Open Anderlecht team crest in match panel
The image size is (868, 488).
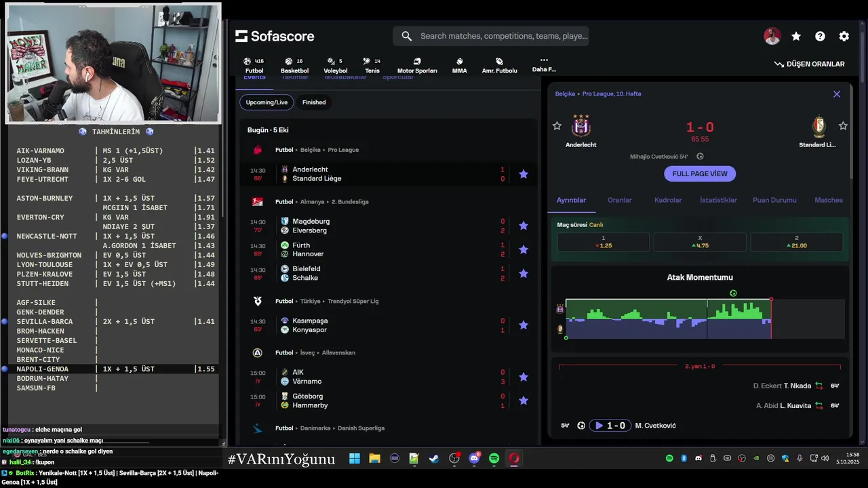click(581, 126)
